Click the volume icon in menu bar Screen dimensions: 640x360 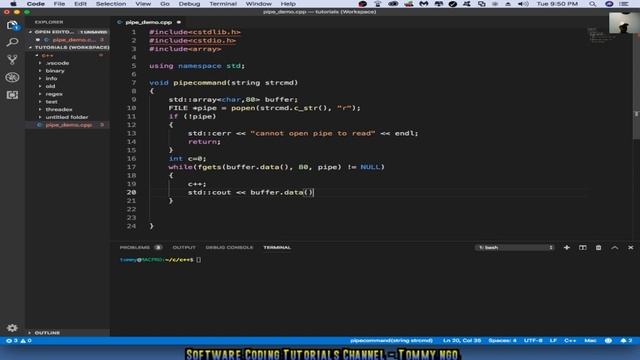pyautogui.click(x=523, y=4)
